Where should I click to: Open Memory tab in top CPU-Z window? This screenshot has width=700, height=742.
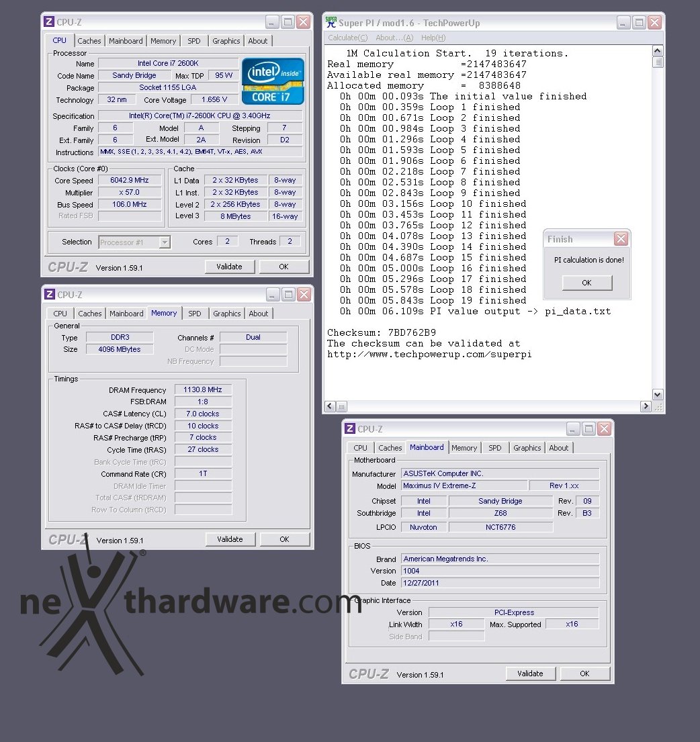pyautogui.click(x=163, y=41)
